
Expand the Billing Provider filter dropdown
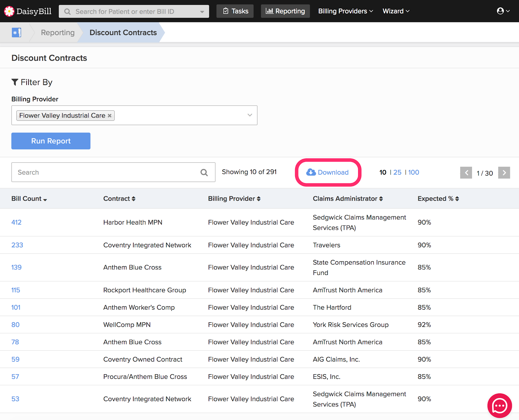point(250,115)
